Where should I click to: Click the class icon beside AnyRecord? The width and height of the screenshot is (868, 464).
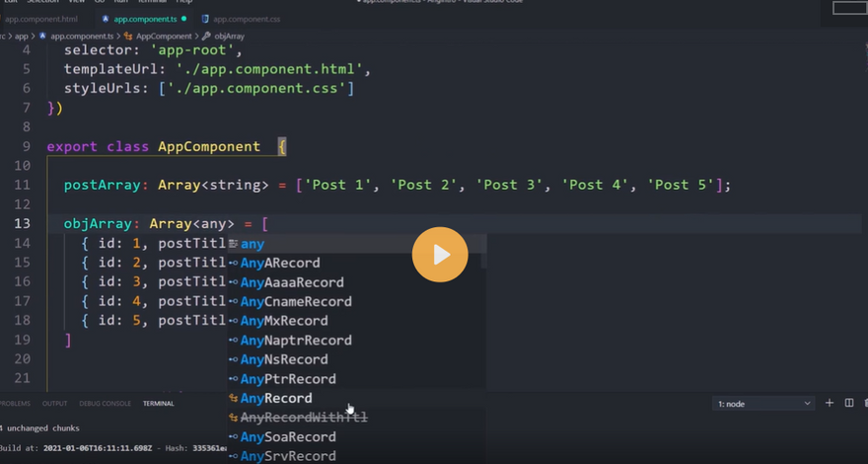pos(234,398)
